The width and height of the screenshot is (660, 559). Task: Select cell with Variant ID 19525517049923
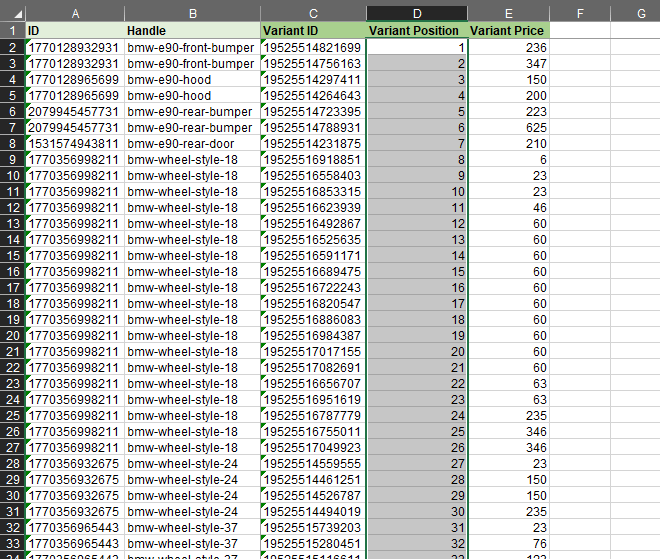[313, 447]
